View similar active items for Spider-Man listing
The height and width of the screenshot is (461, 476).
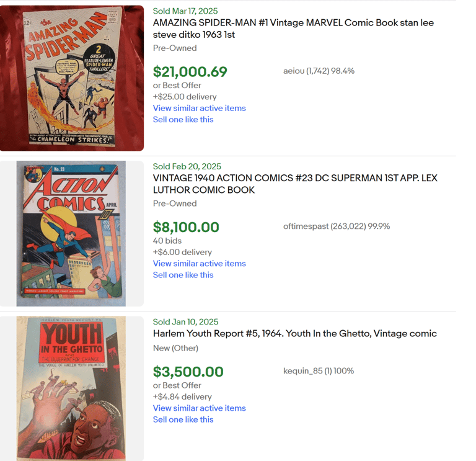pos(199,108)
